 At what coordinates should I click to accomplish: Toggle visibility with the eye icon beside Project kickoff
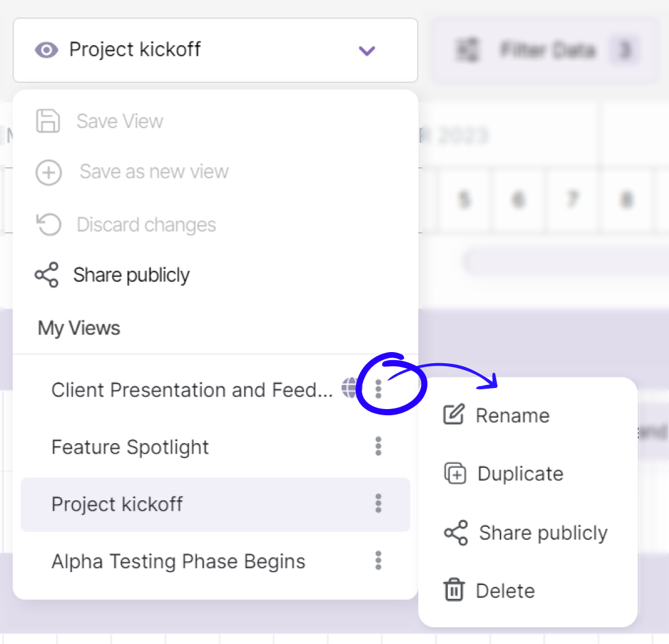point(46,50)
